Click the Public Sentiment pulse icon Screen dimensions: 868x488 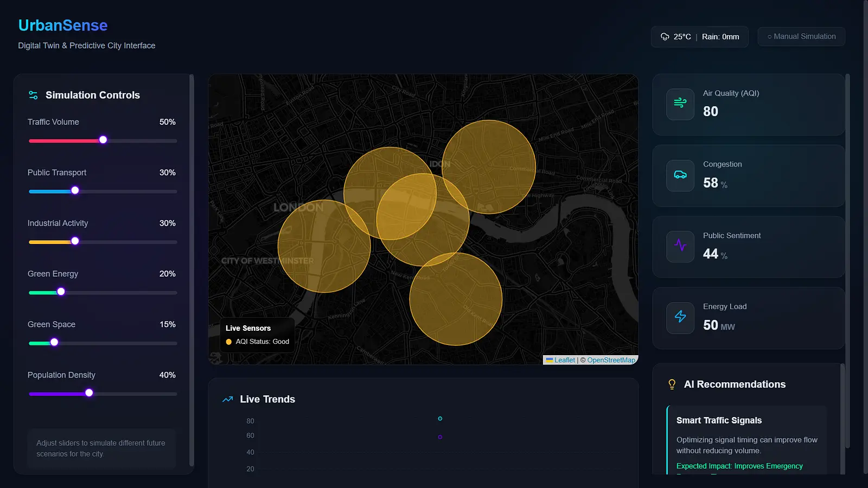[x=680, y=246]
